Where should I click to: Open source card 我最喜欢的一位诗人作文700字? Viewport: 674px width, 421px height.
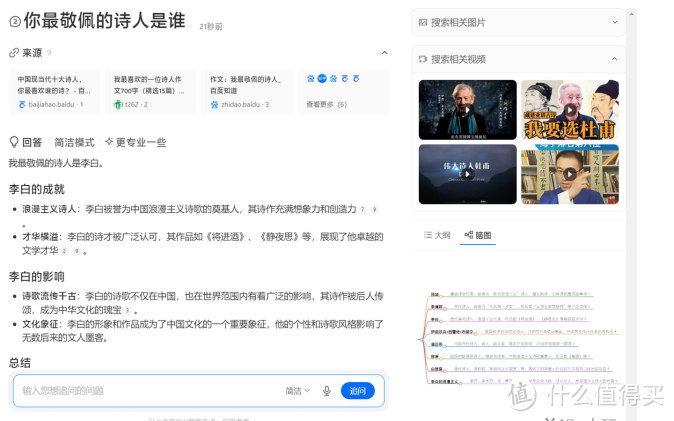(150, 92)
